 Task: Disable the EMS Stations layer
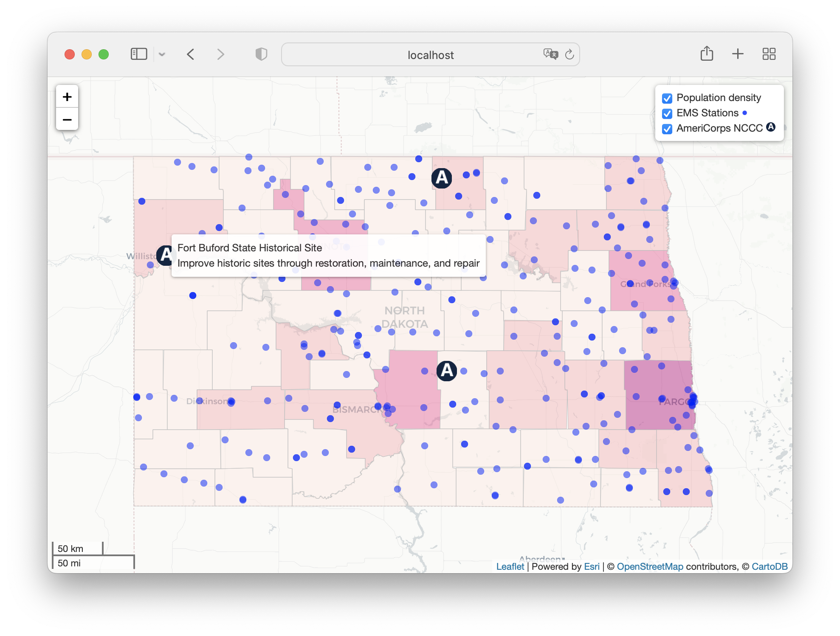[667, 114]
